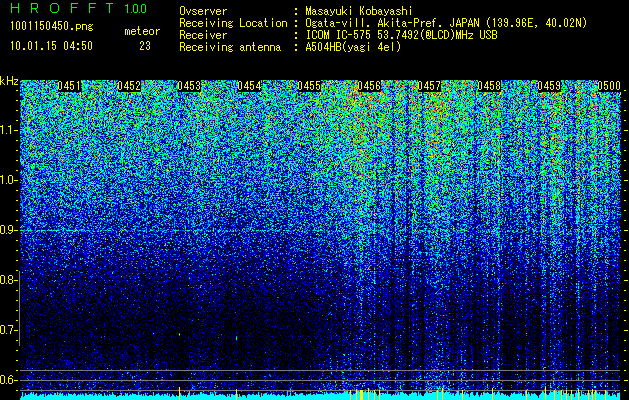Click the A504HB(yagi 4el) antenna text
The image size is (629, 400).
pos(353,47)
